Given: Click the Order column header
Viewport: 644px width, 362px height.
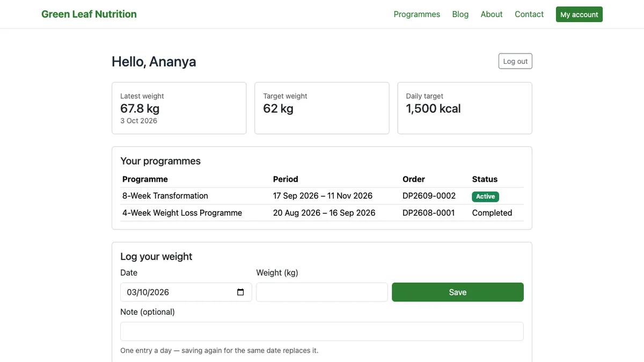Looking at the screenshot, I should (414, 179).
